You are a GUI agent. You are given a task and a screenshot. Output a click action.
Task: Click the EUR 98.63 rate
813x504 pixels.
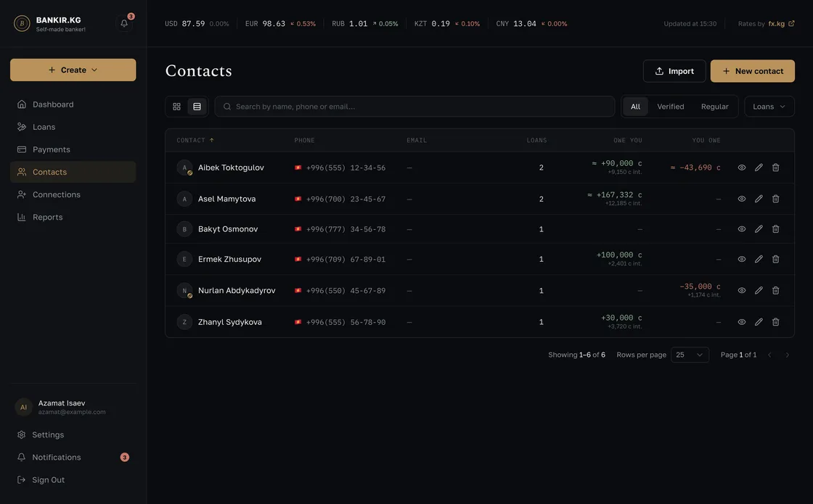(280, 23)
